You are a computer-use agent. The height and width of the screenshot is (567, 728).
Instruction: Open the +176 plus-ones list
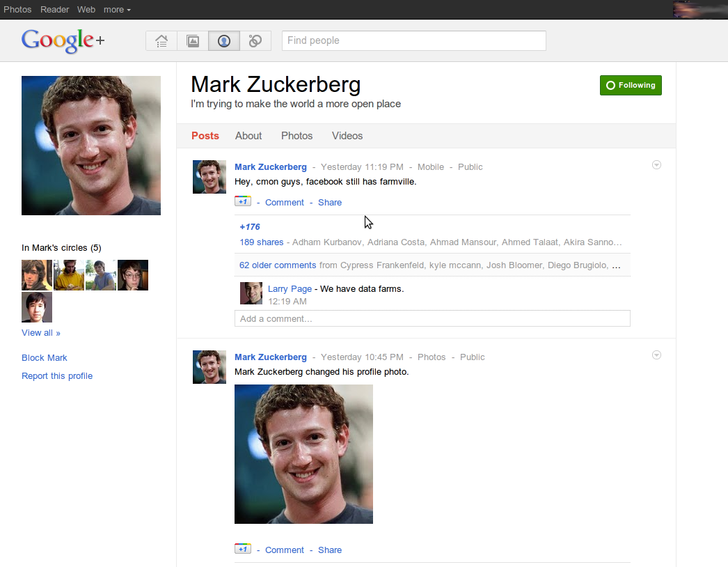(x=250, y=227)
